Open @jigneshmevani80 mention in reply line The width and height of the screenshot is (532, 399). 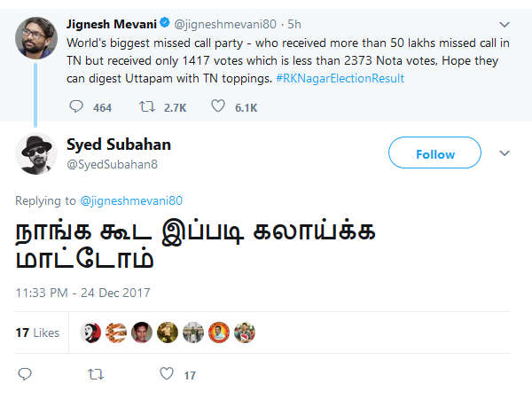click(131, 200)
